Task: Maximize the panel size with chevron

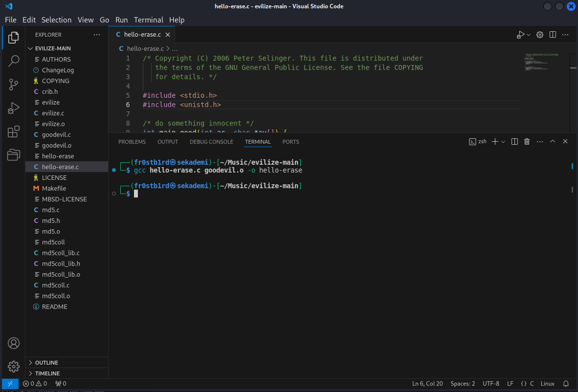Action: pos(553,142)
